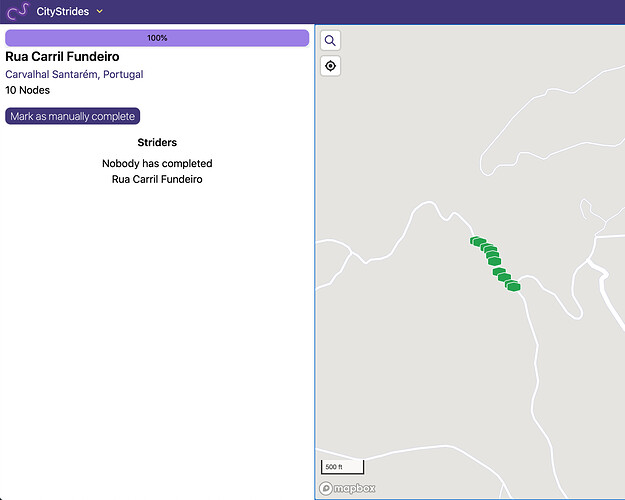Click the 10 Nodes text

(x=28, y=90)
